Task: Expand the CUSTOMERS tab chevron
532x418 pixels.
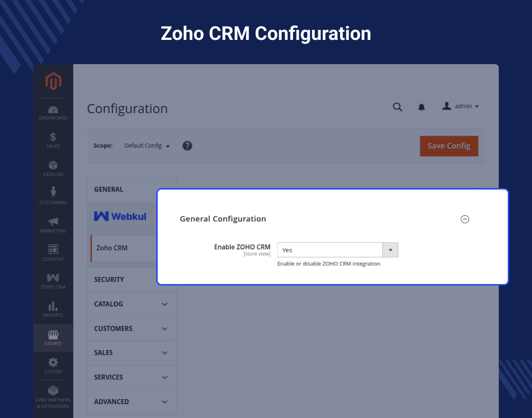Action: click(164, 329)
